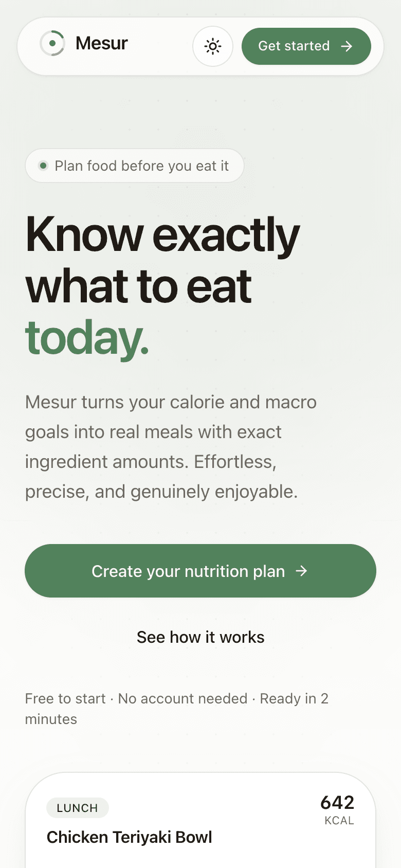Click the "Know exactly what to eat" headline
Viewport: 401px width, 868px height.
coord(162,260)
